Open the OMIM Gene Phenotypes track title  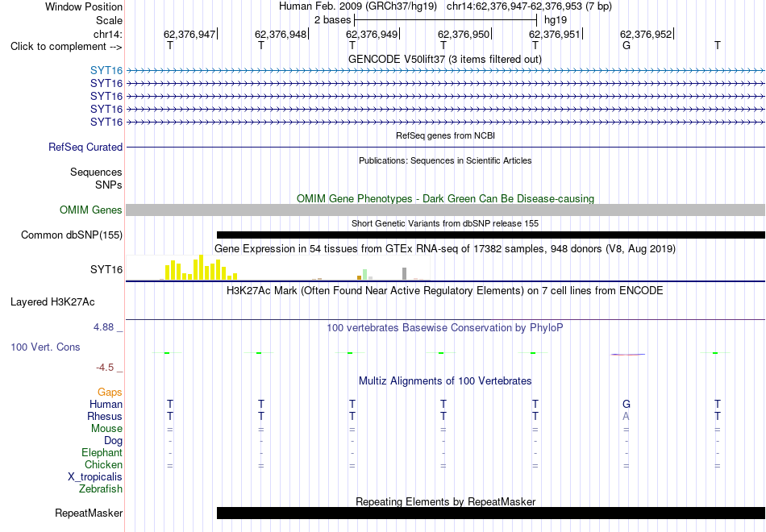[x=445, y=198]
